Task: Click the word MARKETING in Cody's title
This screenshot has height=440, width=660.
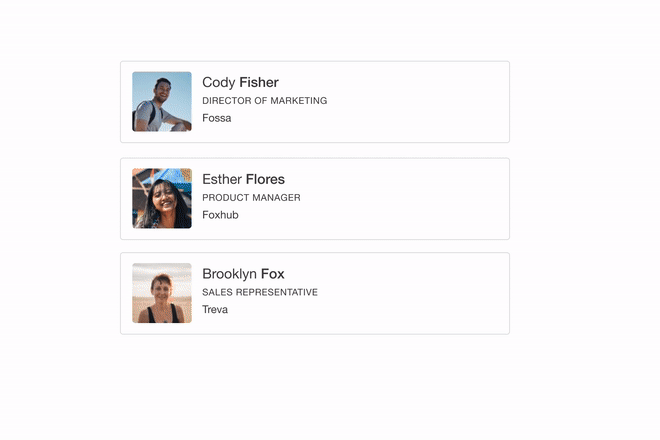Action: [298, 101]
